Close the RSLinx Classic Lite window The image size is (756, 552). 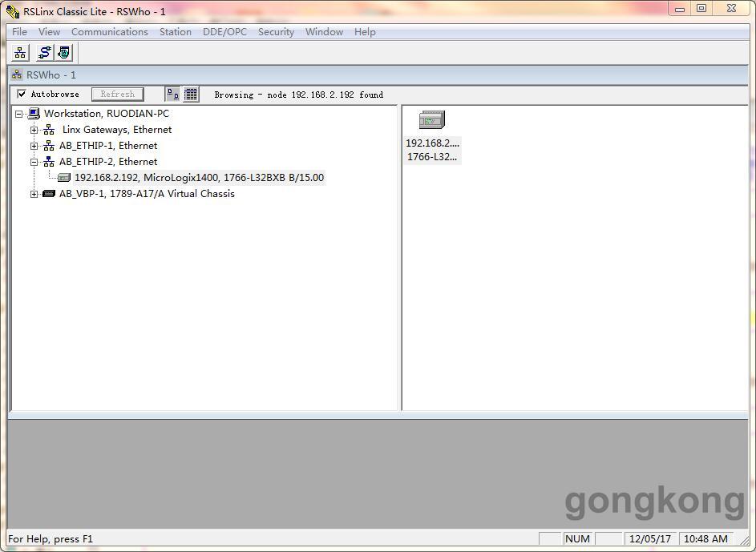731,9
